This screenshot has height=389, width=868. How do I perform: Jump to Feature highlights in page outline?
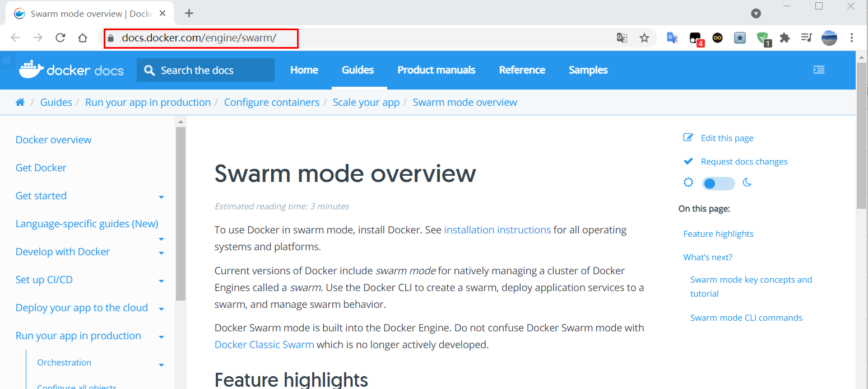[x=718, y=233]
